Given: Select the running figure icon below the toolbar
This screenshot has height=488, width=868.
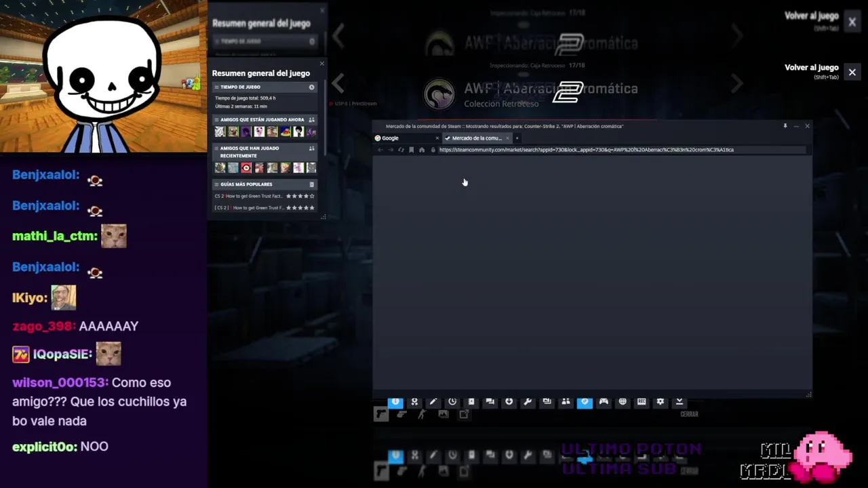Looking at the screenshot, I should point(422,414).
